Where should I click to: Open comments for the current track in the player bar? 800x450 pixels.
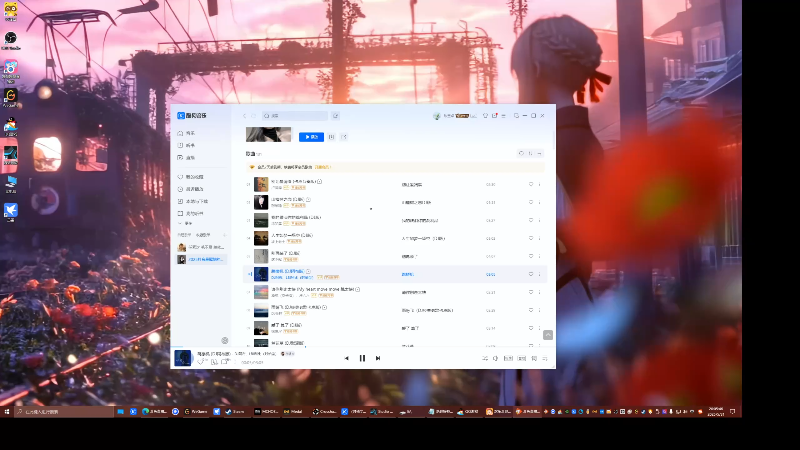[x=225, y=362]
